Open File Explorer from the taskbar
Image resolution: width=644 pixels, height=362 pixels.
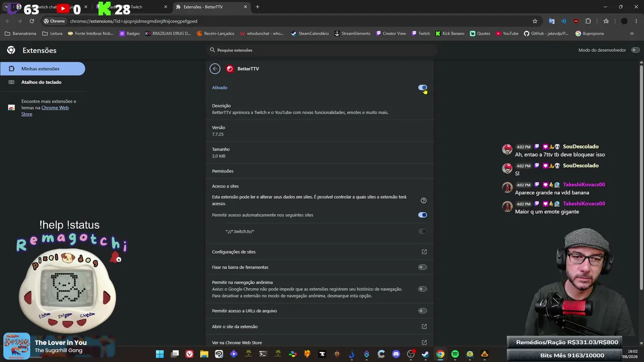(204, 354)
